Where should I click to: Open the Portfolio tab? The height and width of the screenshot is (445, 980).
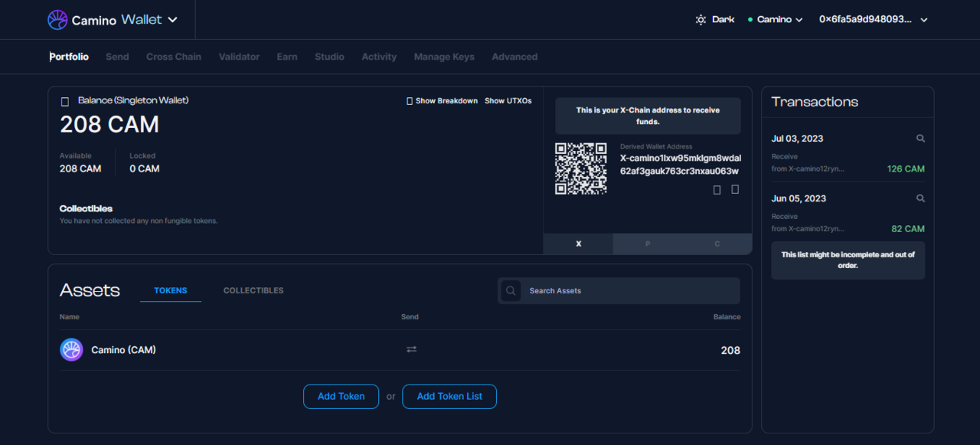pyautogui.click(x=70, y=57)
